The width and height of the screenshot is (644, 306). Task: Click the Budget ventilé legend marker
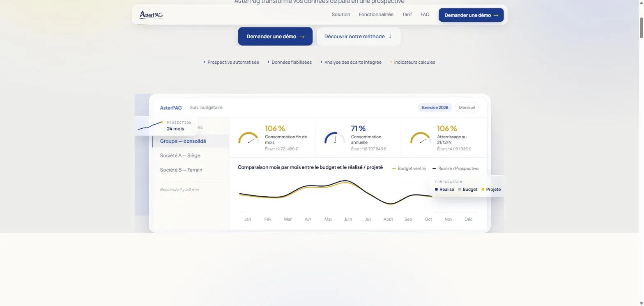(394, 169)
